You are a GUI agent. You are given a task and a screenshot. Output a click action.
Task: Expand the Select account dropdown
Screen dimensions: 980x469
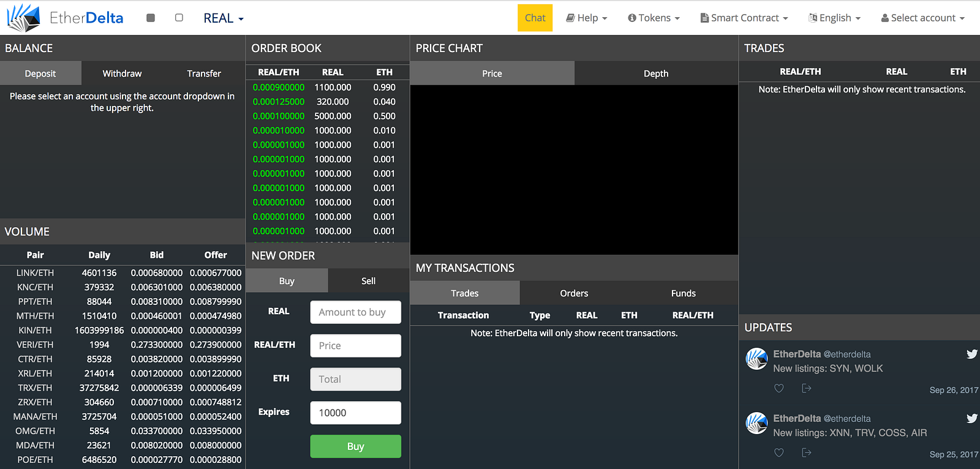point(922,18)
